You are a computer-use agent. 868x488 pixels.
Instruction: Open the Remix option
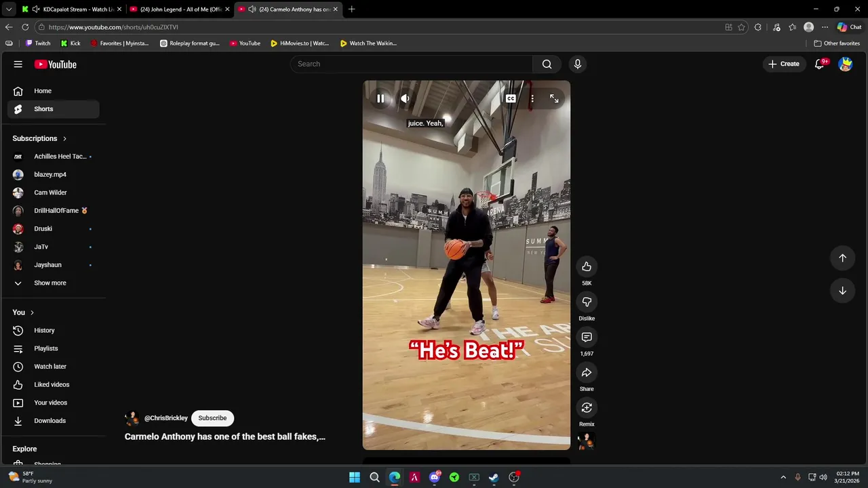point(587,407)
